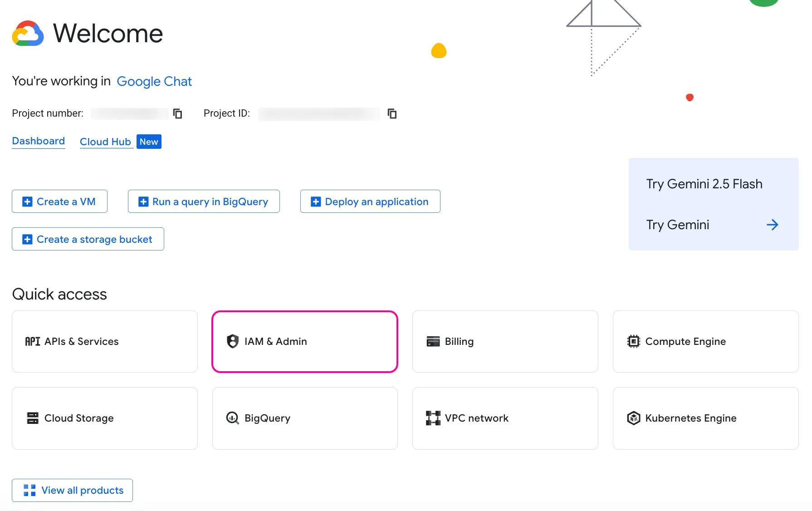Open the Google Chat project link
Viewport: 812px width, 511px height.
point(154,81)
